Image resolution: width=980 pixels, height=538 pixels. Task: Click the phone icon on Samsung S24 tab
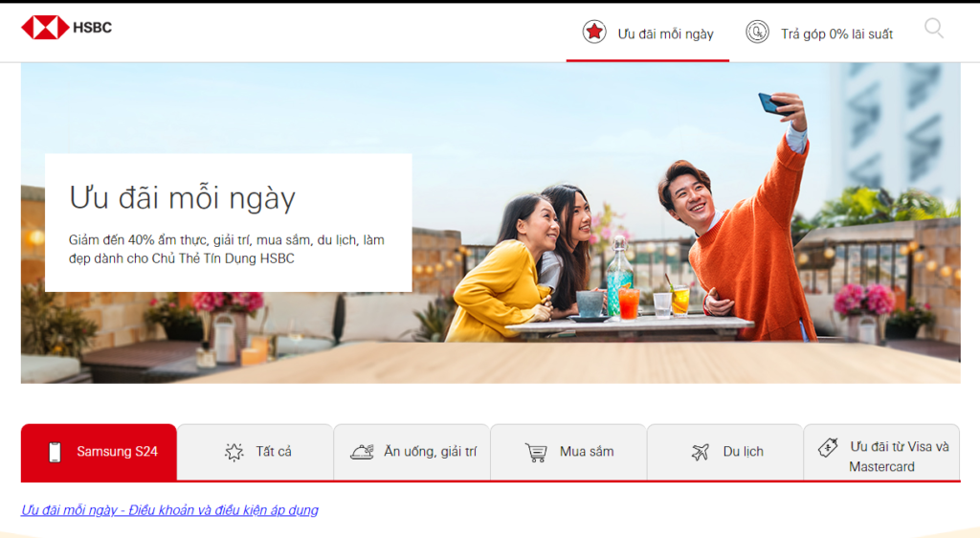coord(55,452)
